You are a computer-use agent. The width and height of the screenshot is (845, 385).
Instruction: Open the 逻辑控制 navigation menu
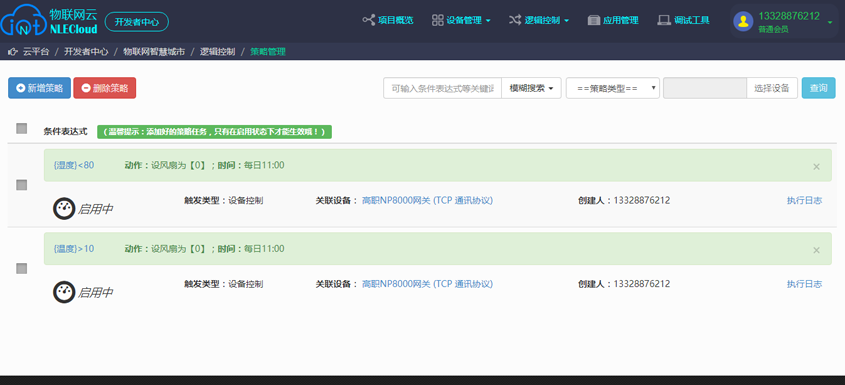coord(539,20)
